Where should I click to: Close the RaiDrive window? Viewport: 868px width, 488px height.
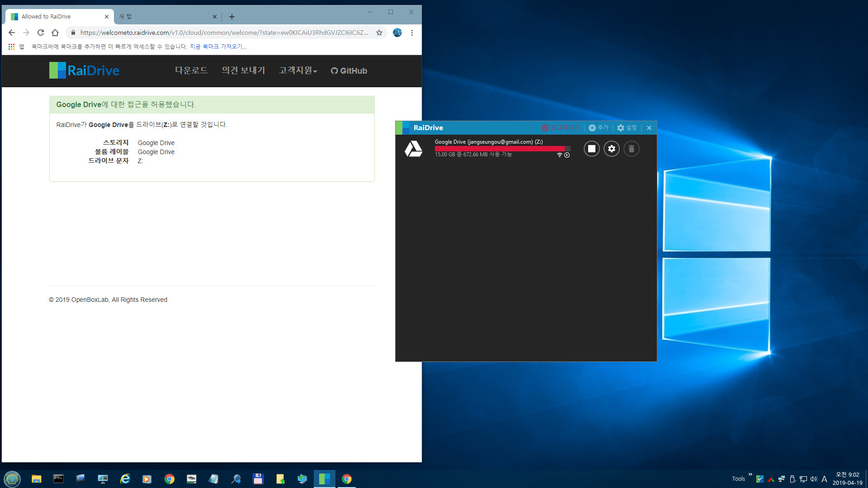[649, 128]
